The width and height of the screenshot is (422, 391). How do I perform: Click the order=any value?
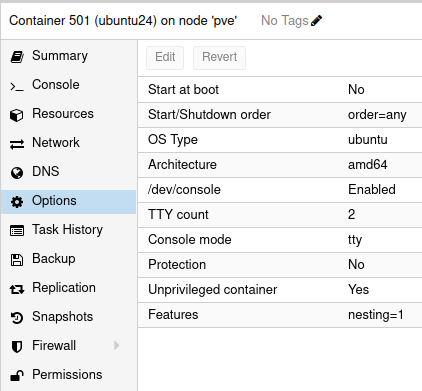click(x=377, y=115)
